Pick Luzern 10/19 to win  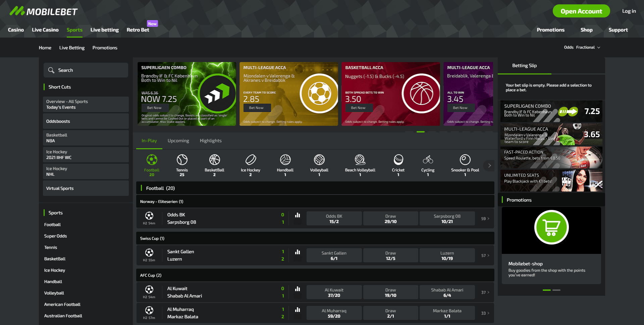pos(447,255)
